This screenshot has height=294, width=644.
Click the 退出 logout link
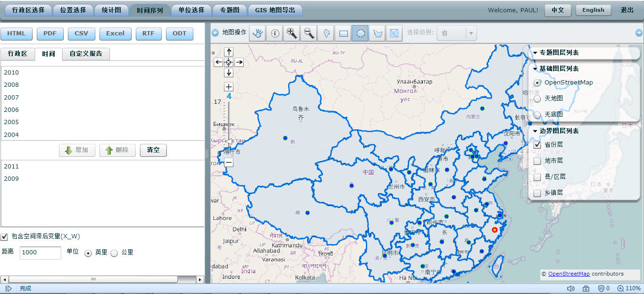click(627, 10)
